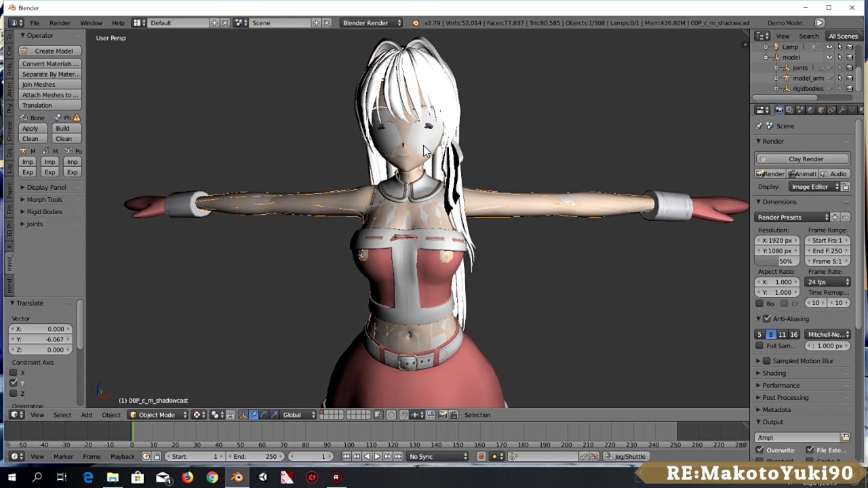Click the Clay Render button
The height and width of the screenshot is (488, 868).
coord(802,159)
